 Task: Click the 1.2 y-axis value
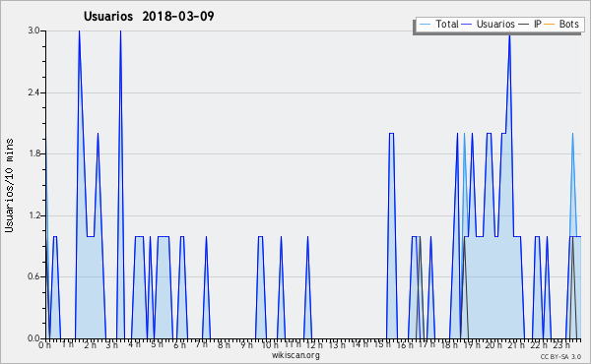point(34,215)
